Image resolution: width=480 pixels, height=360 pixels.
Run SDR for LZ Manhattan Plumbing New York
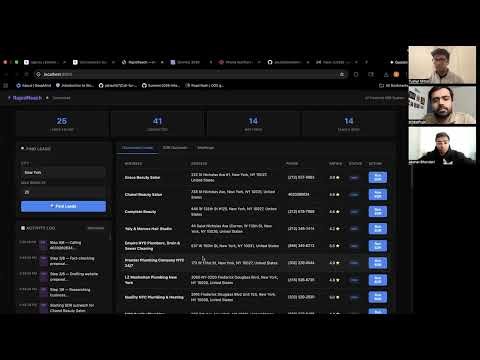click(x=378, y=280)
